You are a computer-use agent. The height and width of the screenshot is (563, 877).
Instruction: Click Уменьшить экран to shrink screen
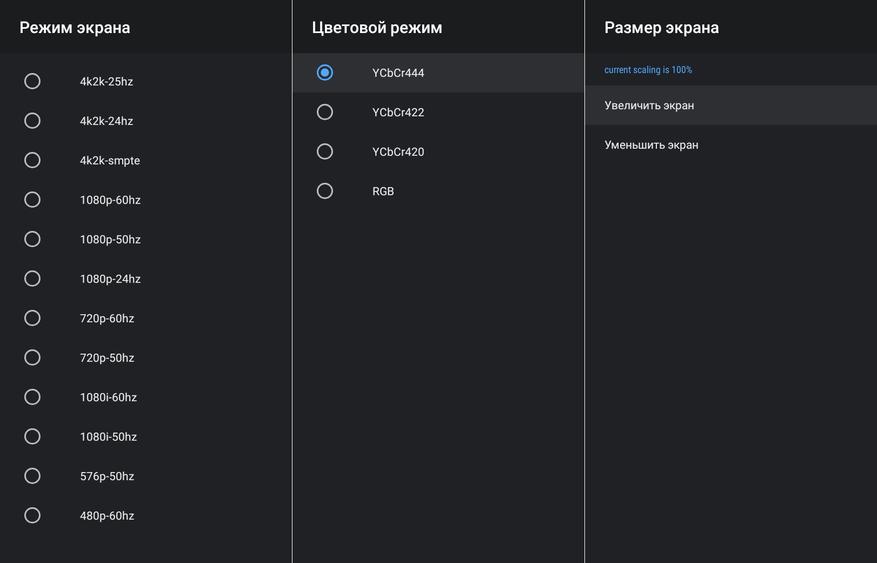(x=651, y=145)
